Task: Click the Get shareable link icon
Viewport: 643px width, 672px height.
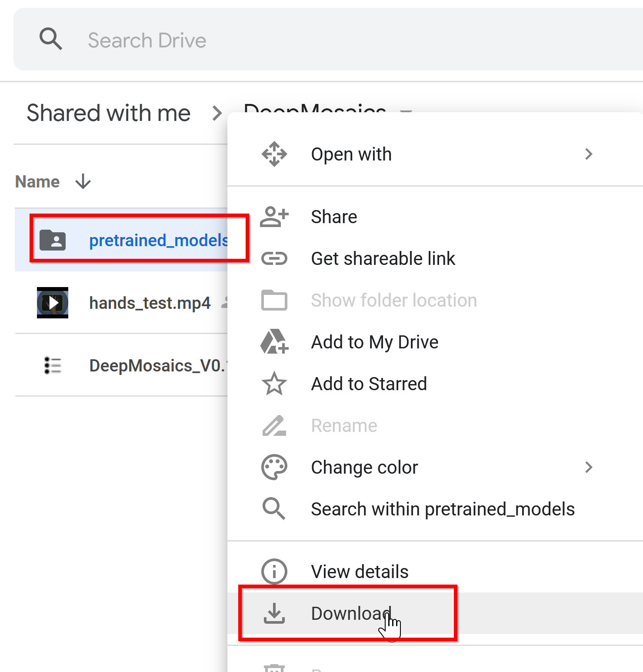Action: pyautogui.click(x=274, y=258)
